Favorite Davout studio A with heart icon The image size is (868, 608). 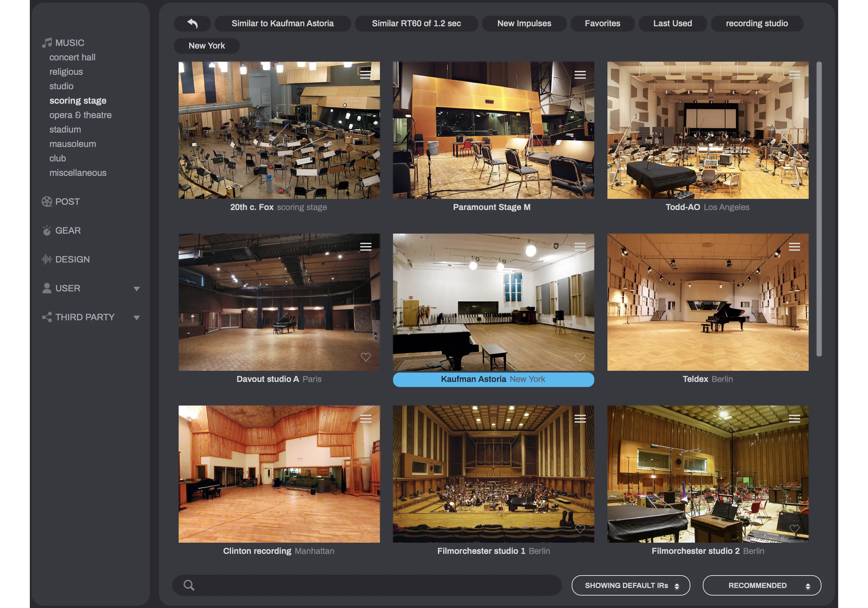point(365,357)
